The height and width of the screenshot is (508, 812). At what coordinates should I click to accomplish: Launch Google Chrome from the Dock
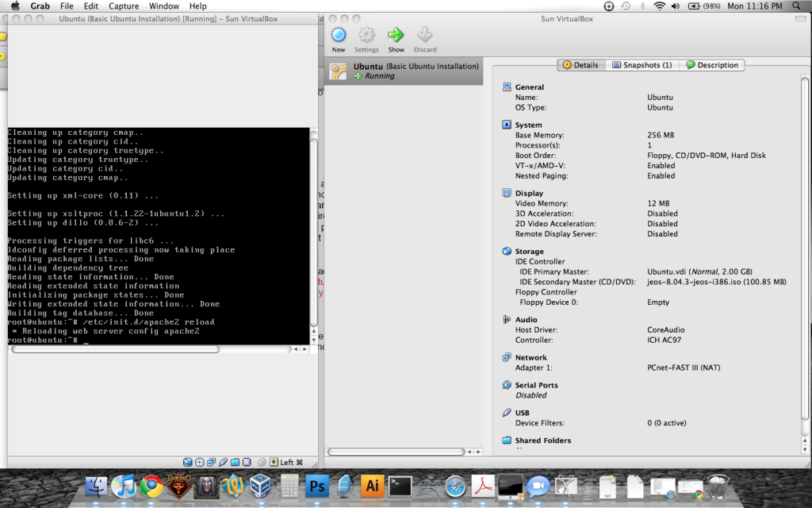151,487
